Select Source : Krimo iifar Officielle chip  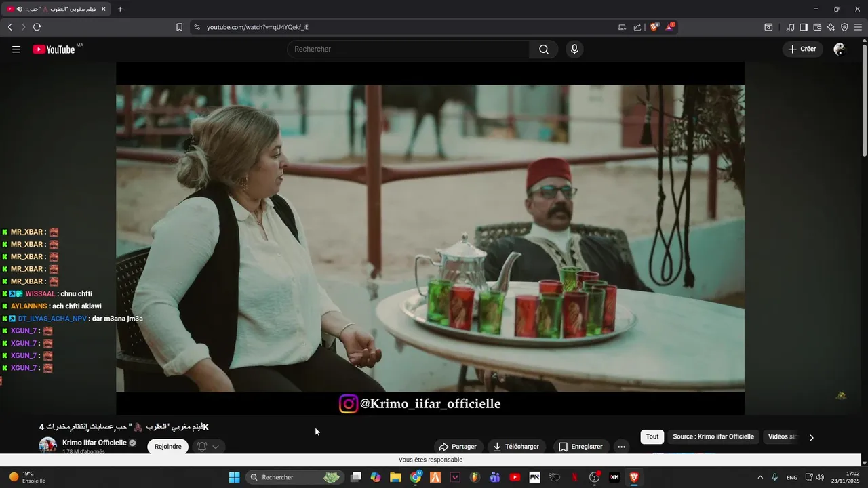[x=713, y=437]
